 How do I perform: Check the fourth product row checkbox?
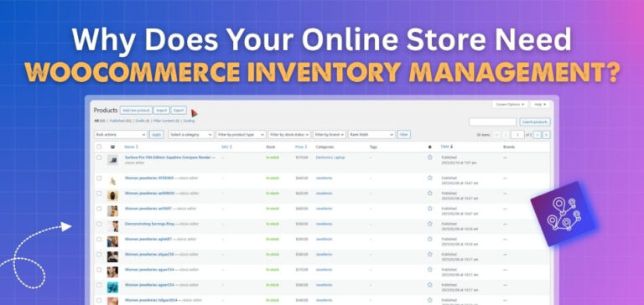coord(99,209)
